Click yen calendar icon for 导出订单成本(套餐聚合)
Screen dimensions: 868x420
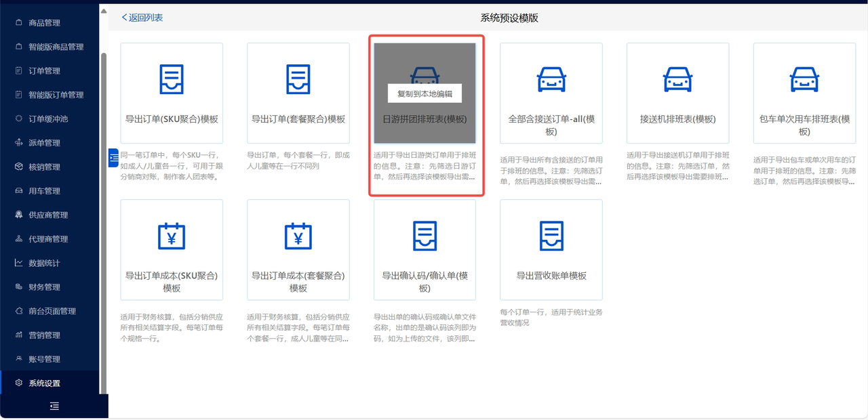click(298, 236)
